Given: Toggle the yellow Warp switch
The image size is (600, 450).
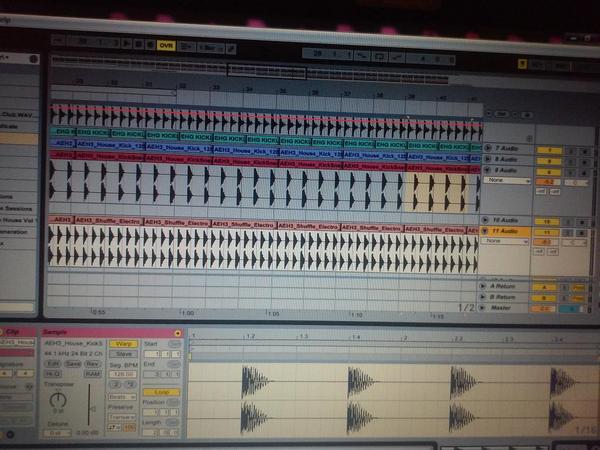Looking at the screenshot, I should pyautogui.click(x=124, y=344).
